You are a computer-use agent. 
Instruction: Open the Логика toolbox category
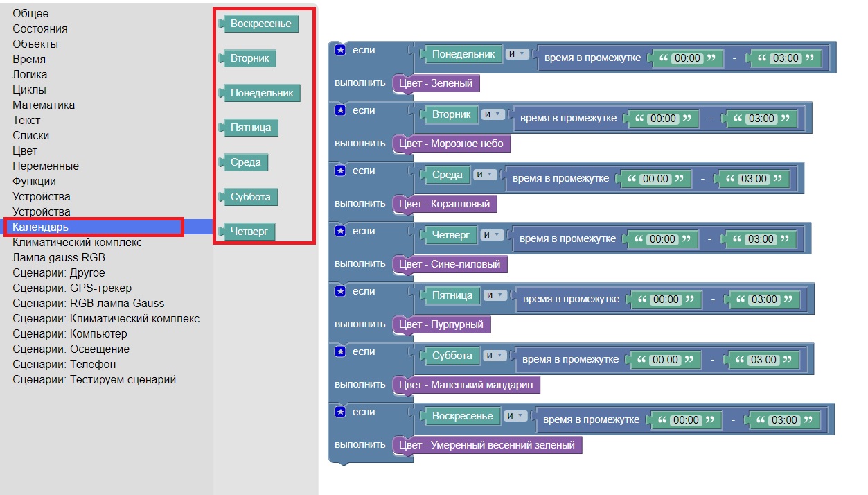[30, 75]
